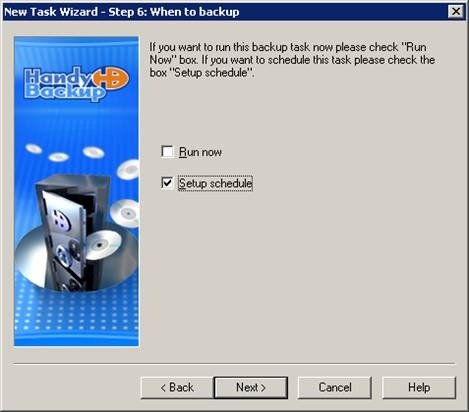
Task: Click the "Setup schedule" label text
Action: point(215,183)
